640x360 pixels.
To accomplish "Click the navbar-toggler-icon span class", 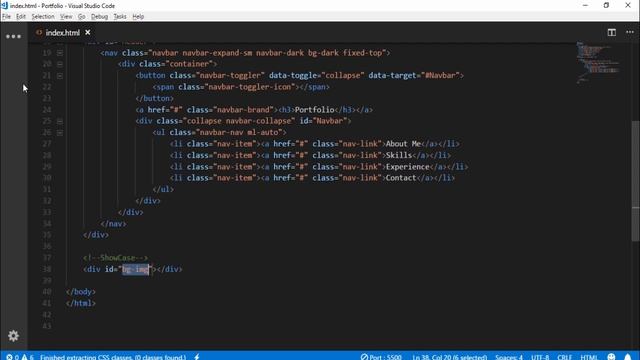I will click(x=250, y=87).
